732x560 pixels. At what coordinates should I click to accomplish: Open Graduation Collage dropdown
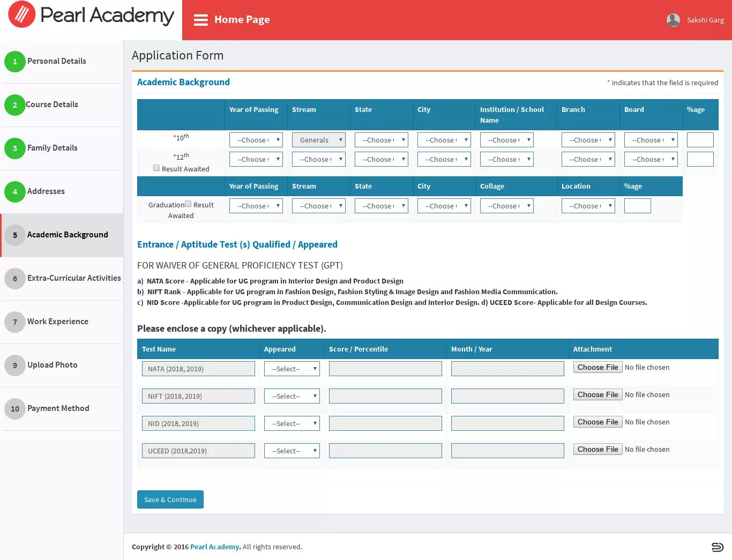pos(507,206)
